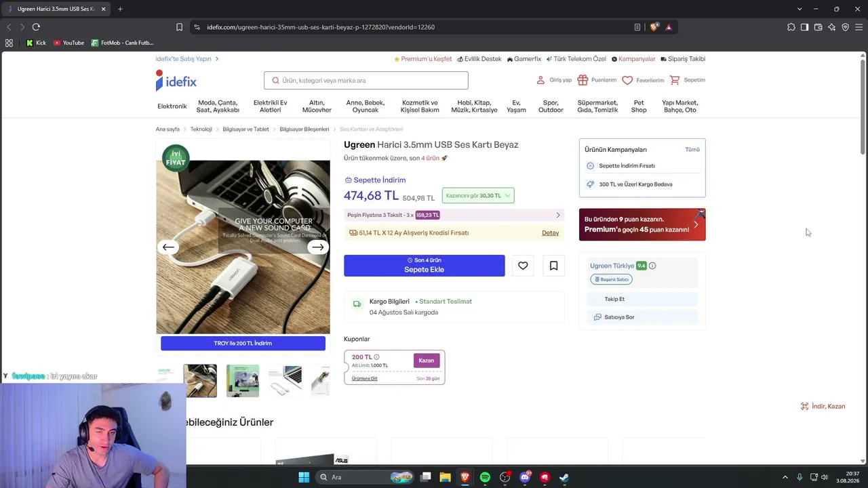Add the product with Sepete Ekle

coord(425,266)
